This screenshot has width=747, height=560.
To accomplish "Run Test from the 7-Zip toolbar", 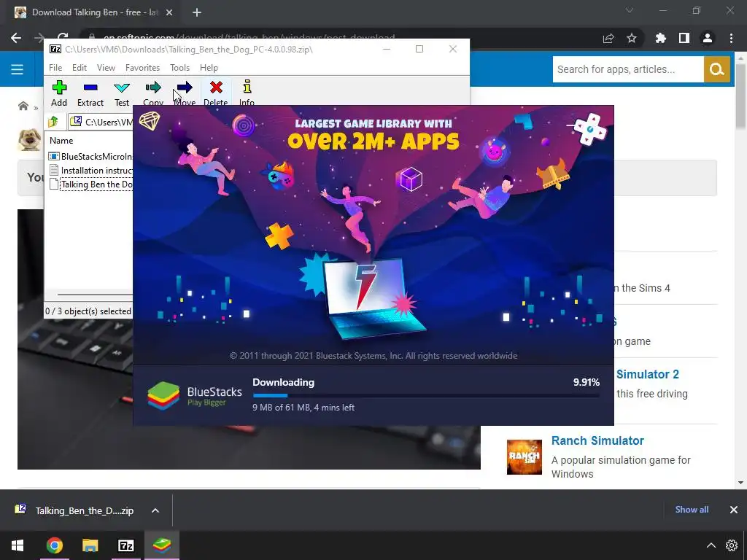I will pos(122,93).
